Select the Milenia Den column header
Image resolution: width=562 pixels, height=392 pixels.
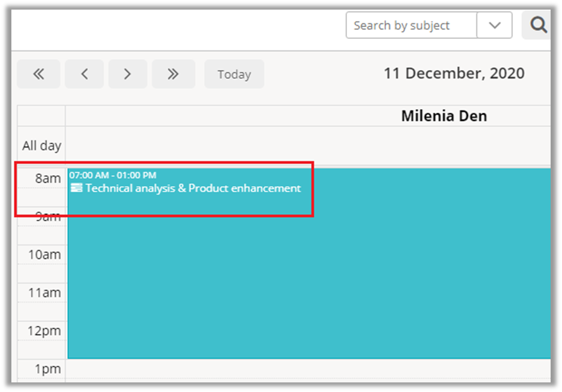(443, 116)
